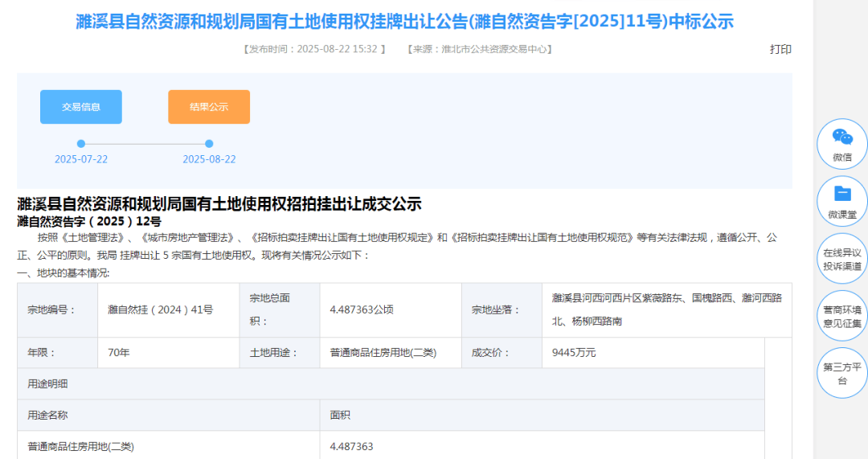Open 营商环境意见征集 sidebar button
The width and height of the screenshot is (868, 459).
pyautogui.click(x=842, y=316)
